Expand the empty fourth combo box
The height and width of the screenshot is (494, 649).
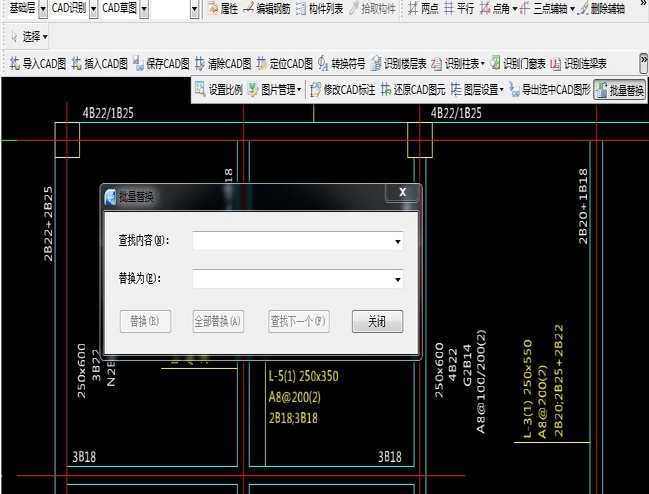(195, 9)
